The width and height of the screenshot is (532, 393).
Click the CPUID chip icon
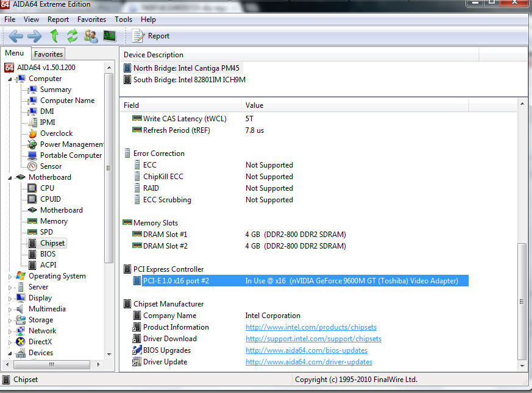click(32, 199)
